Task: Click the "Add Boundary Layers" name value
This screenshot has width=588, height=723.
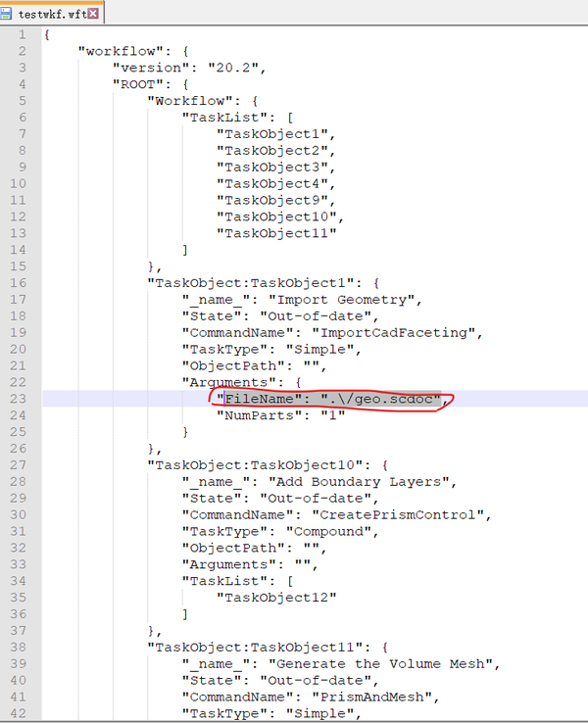Action: pyautogui.click(x=359, y=481)
